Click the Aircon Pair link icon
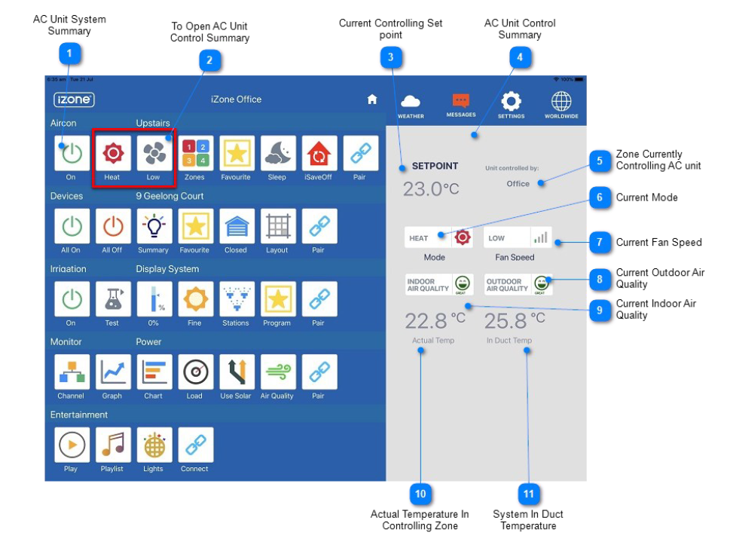This screenshot has height=560, width=730. click(x=360, y=153)
